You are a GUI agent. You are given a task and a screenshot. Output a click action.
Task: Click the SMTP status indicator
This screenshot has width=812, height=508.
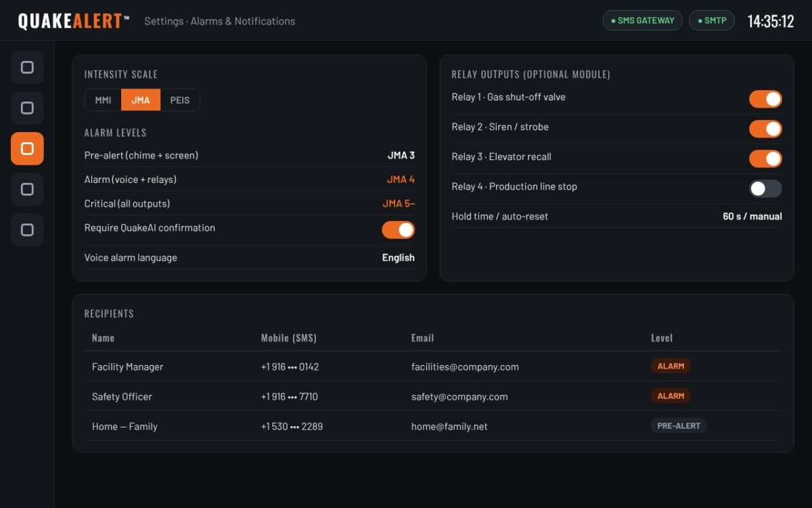711,20
